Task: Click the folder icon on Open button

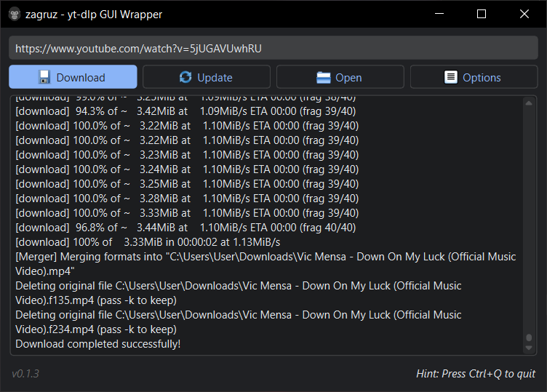Action: 324,77
